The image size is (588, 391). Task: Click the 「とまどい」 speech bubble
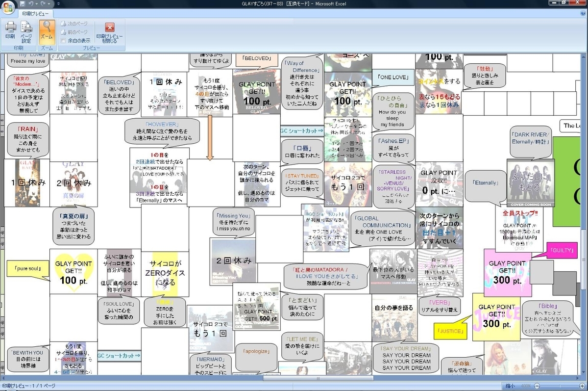point(302,306)
